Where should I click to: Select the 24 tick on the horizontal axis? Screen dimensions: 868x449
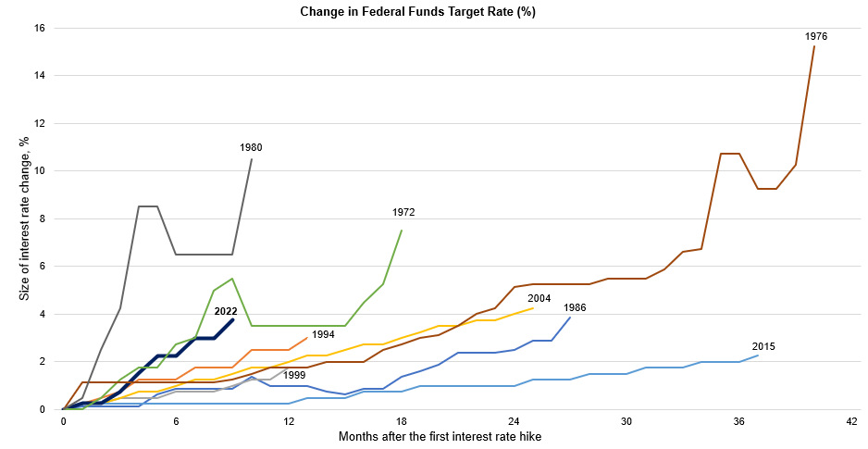pos(514,421)
